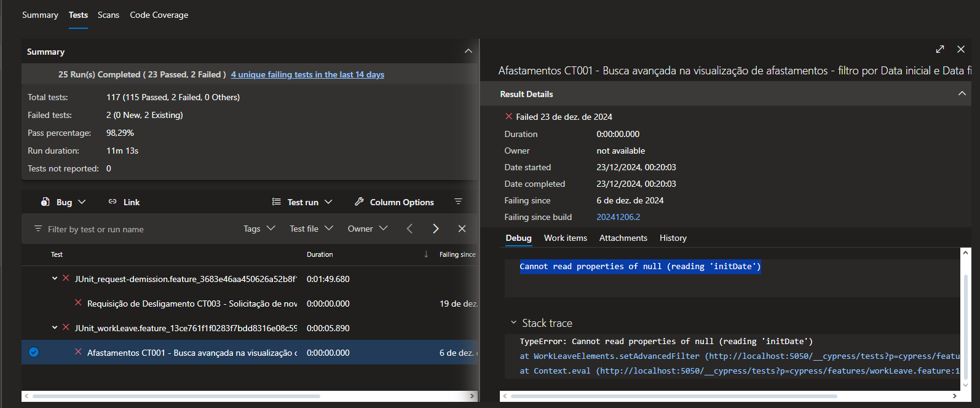Click the highlighted error message text
The height and width of the screenshot is (408, 980).
point(640,266)
